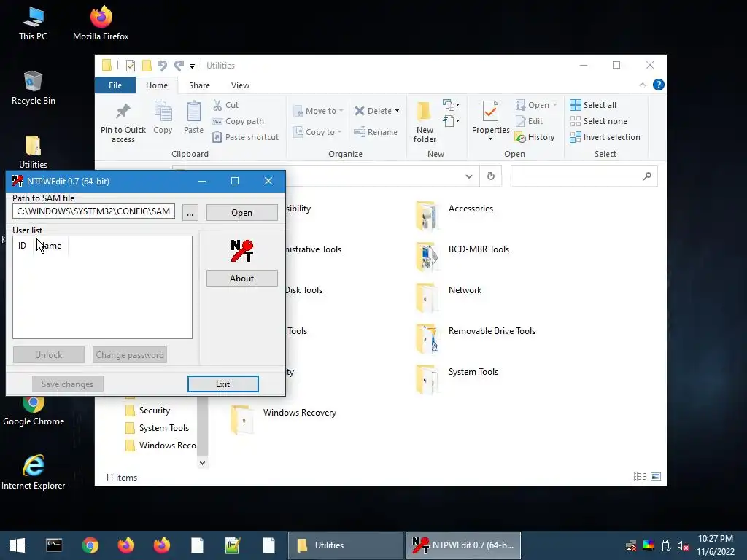Click Invert selection in the ribbon
This screenshot has height=560, width=747.
[605, 137]
